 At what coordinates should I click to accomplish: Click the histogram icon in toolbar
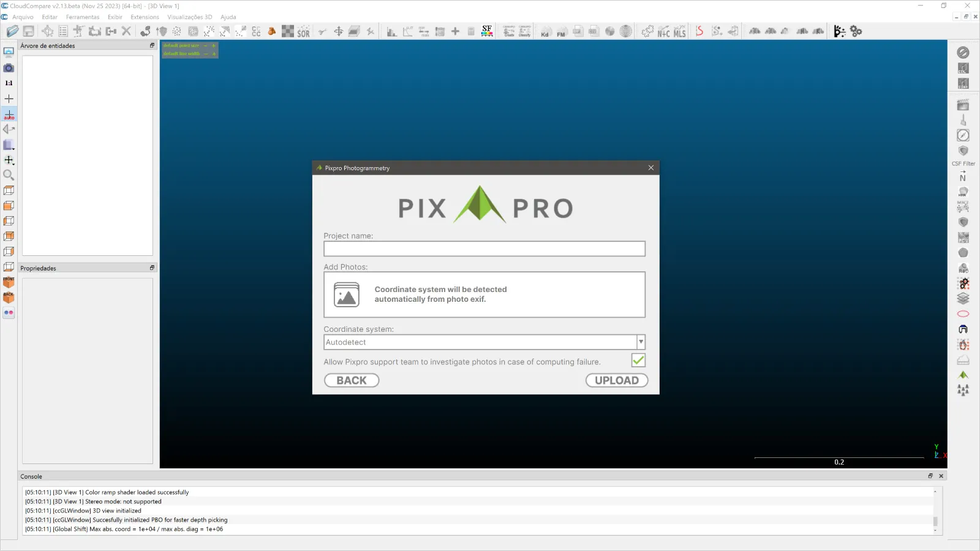click(391, 31)
